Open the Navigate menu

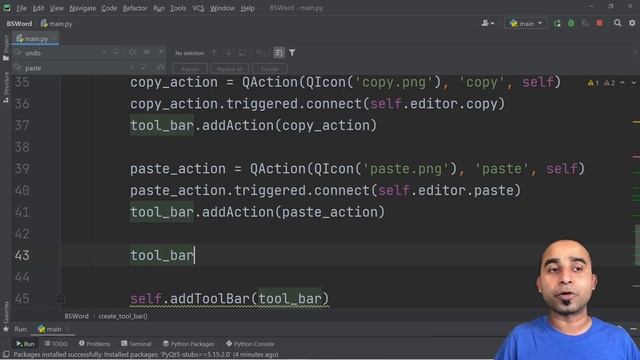(x=82, y=8)
